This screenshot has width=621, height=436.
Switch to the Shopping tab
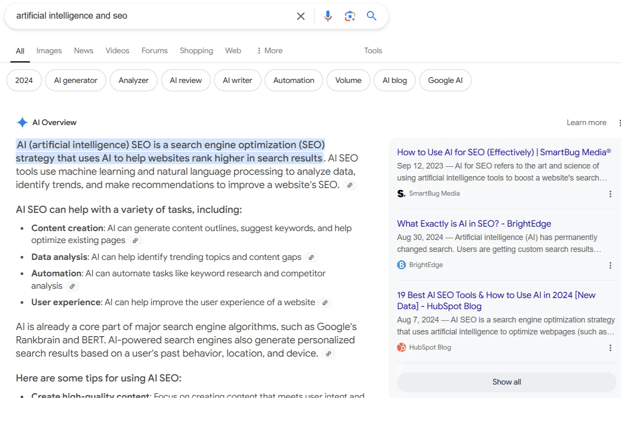[x=196, y=51]
